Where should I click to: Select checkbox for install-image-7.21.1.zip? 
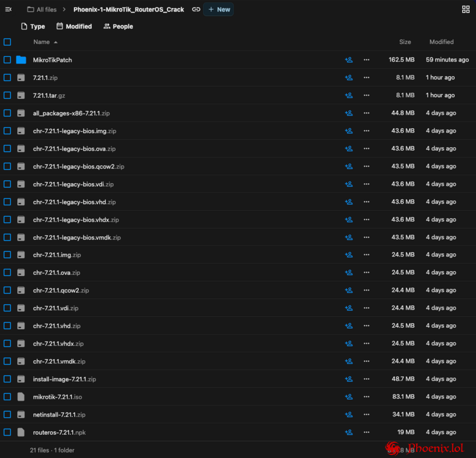[x=7, y=379]
